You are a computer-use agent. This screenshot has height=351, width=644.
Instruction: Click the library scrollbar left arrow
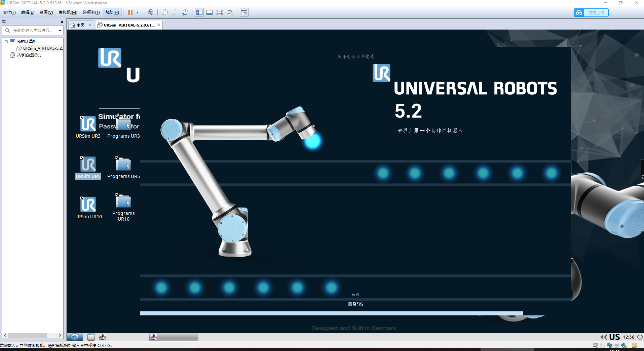tap(5, 335)
